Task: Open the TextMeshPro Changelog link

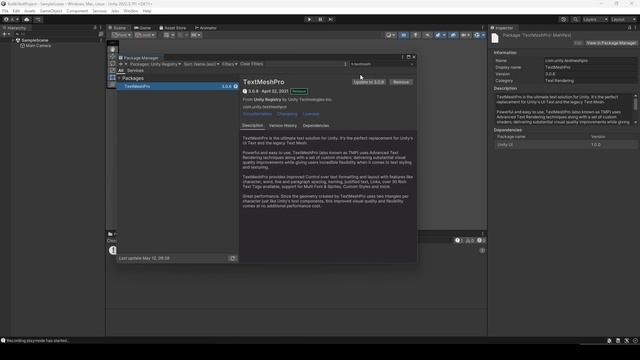Action: pyautogui.click(x=287, y=114)
